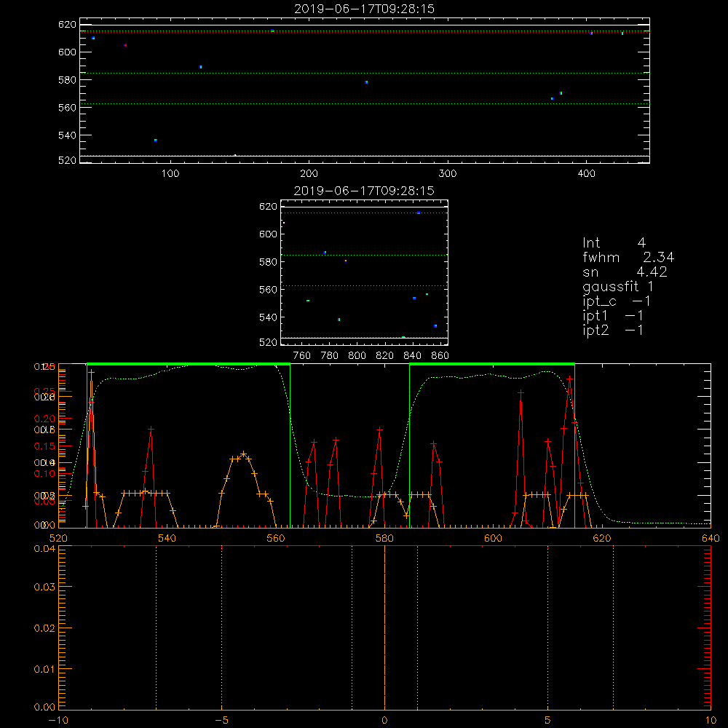
Task: Click the tall red peak apex near 614
Action: (570, 379)
